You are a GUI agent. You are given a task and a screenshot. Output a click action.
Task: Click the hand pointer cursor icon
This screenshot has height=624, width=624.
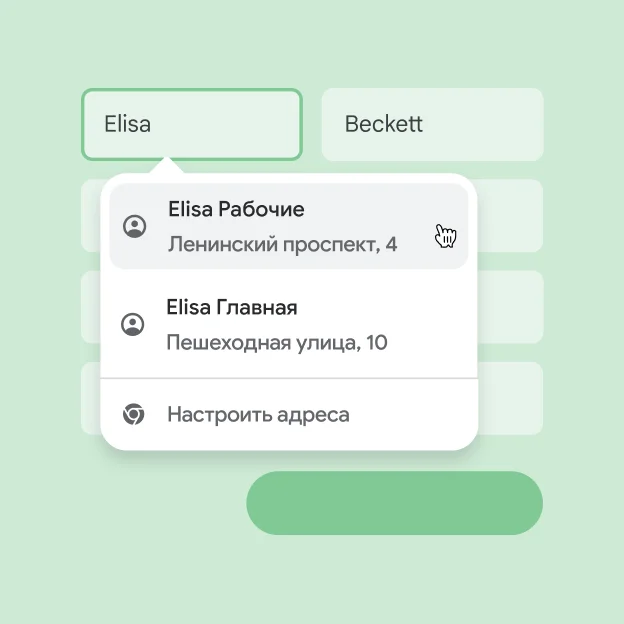(445, 235)
